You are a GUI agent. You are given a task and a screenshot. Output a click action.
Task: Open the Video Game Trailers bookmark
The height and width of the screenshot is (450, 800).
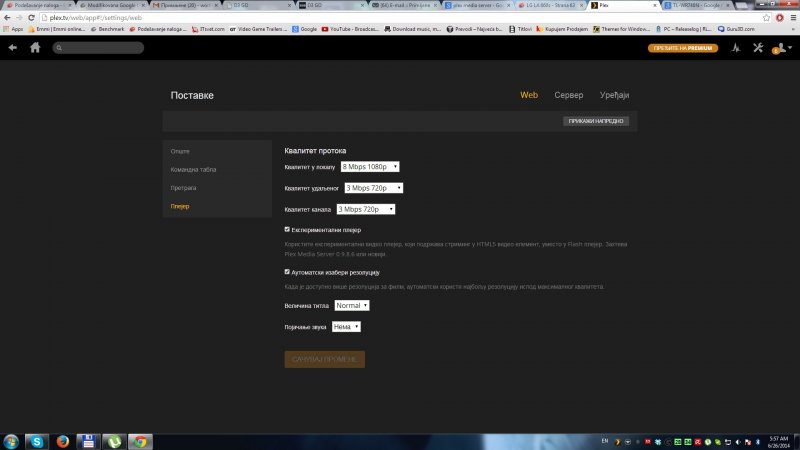(x=258, y=29)
